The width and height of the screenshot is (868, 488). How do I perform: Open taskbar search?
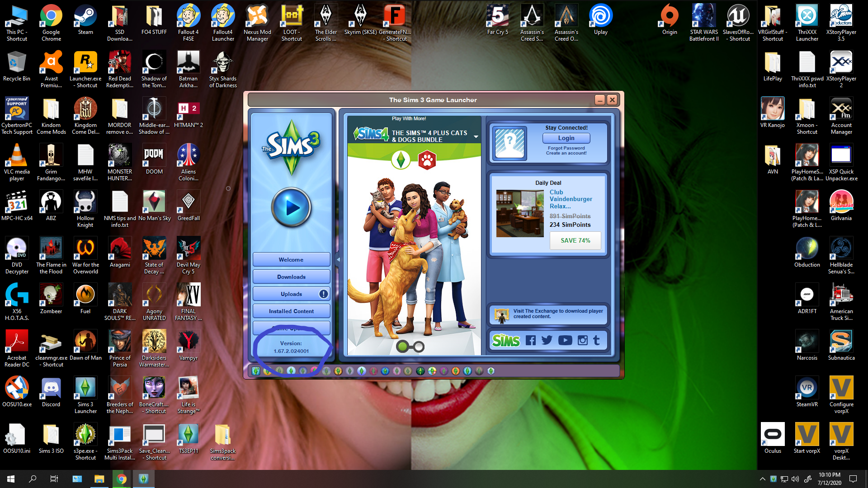(x=33, y=479)
